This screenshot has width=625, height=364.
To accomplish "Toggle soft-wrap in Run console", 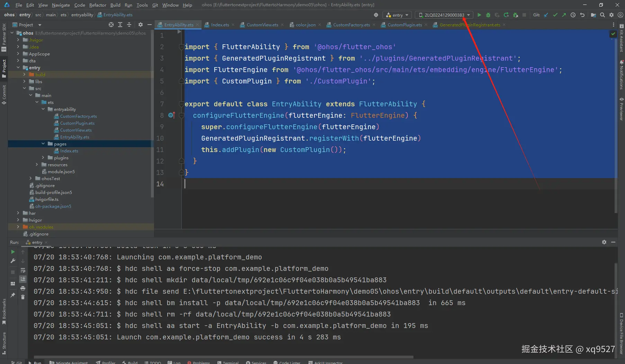I will point(23,270).
